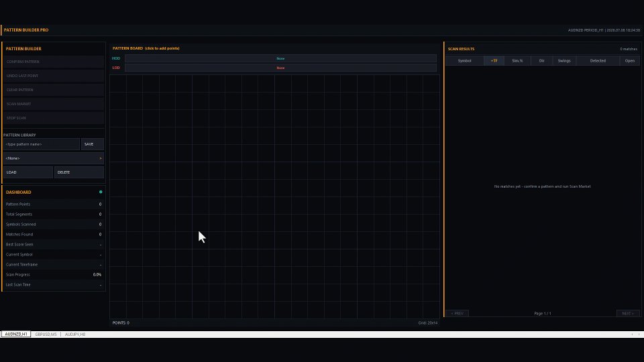Click the Last Scan Time row
644x362 pixels.
click(54, 284)
